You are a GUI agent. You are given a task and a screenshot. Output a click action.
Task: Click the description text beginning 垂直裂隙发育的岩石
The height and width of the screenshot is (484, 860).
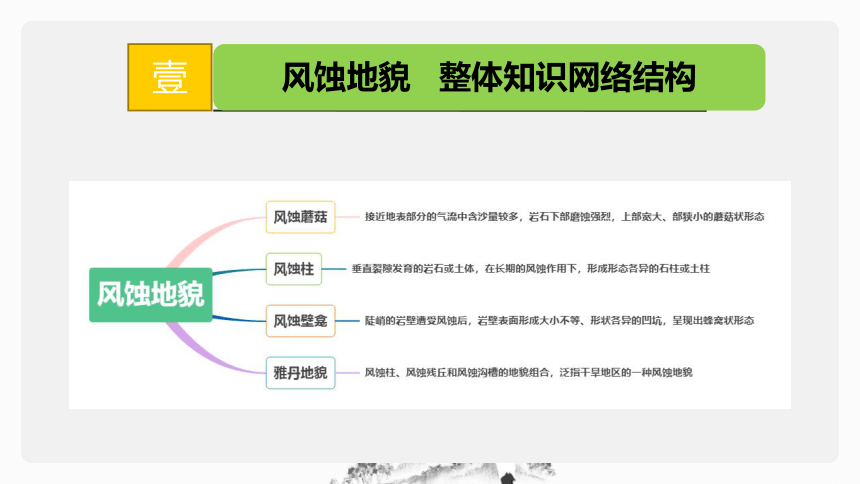tap(530, 269)
